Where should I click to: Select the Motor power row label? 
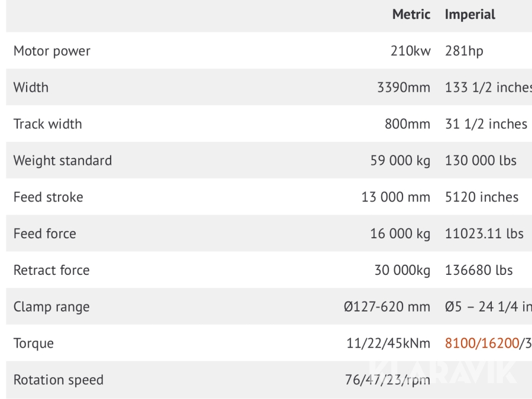coord(52,51)
